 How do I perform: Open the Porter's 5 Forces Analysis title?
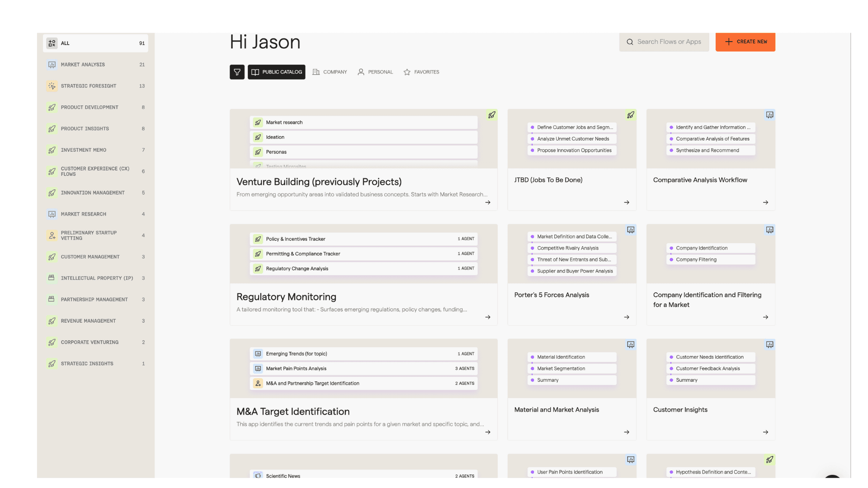pos(552,295)
